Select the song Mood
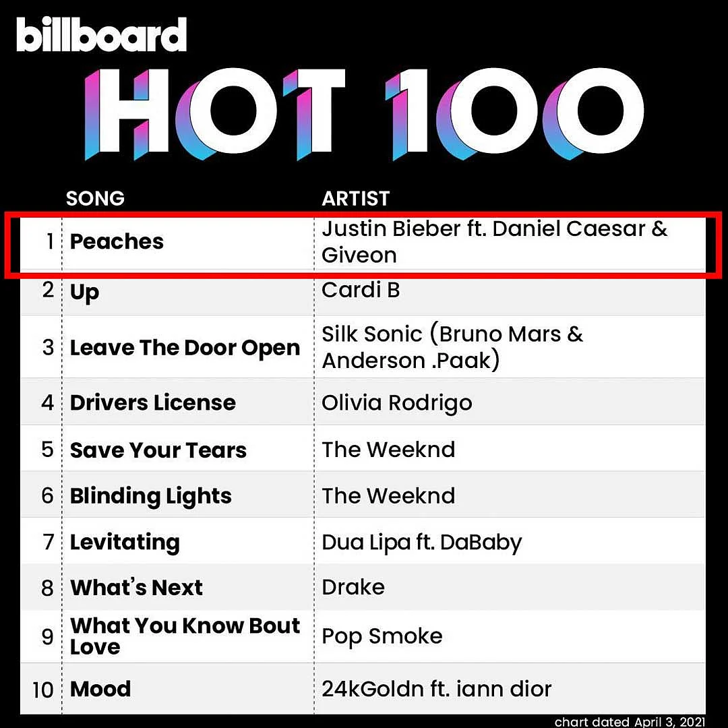 100,688
